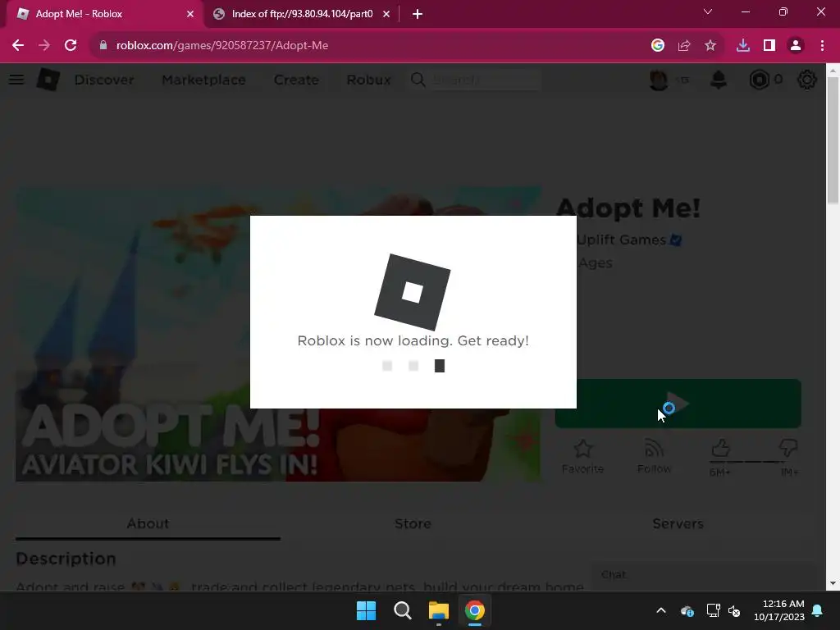Click the browser forward arrow

click(x=44, y=46)
